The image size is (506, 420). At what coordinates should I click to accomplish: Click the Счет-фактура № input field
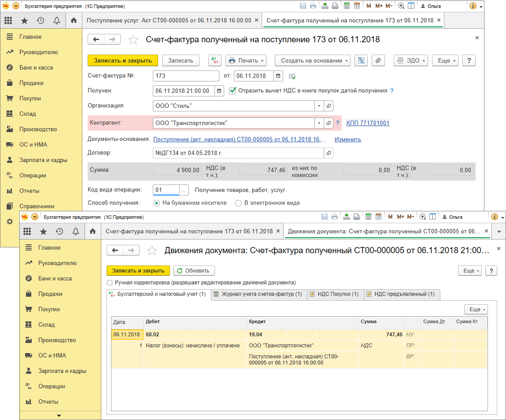click(186, 76)
